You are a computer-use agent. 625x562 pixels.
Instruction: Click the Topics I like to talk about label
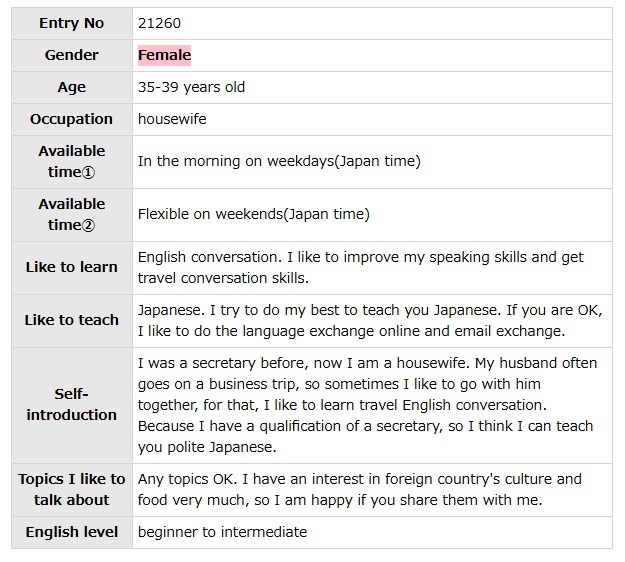point(72,489)
